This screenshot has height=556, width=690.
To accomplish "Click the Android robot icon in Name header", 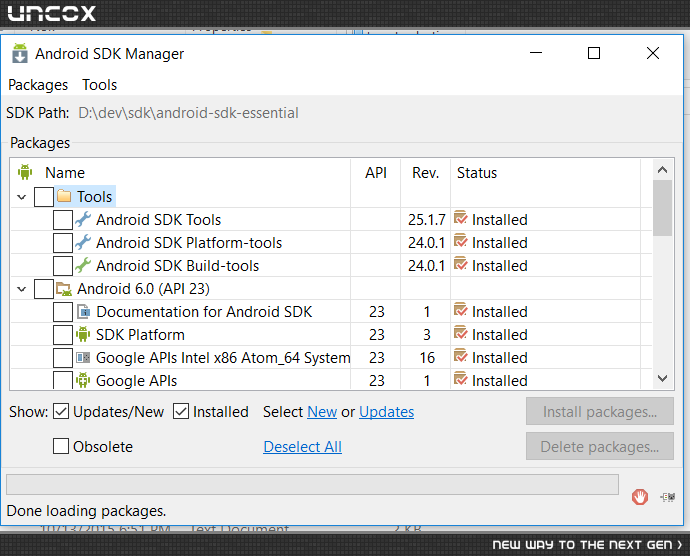I will [25, 172].
